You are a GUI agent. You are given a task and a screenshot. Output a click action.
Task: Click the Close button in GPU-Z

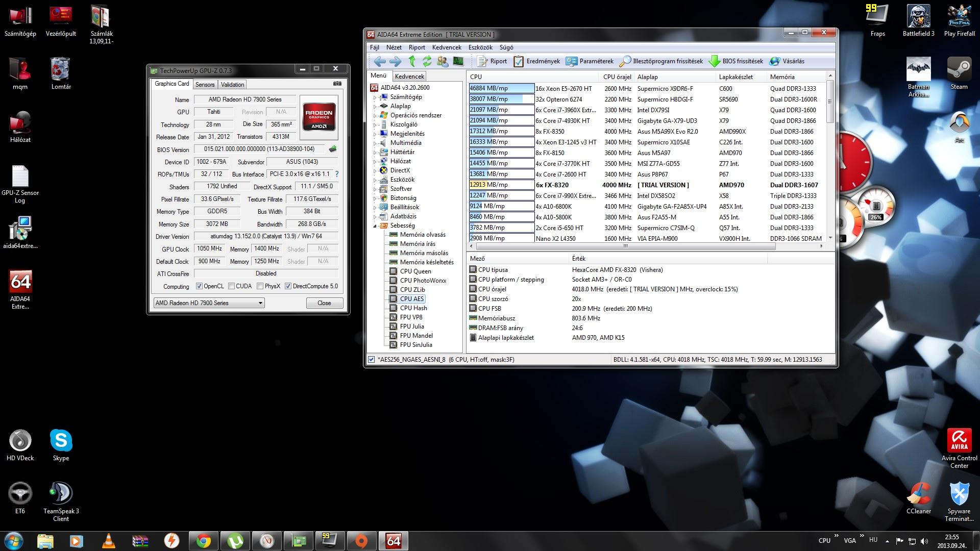(x=324, y=303)
